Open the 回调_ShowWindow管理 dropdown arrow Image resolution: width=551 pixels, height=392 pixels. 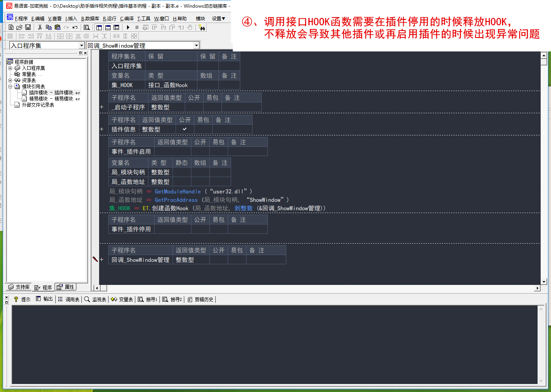click(x=196, y=46)
